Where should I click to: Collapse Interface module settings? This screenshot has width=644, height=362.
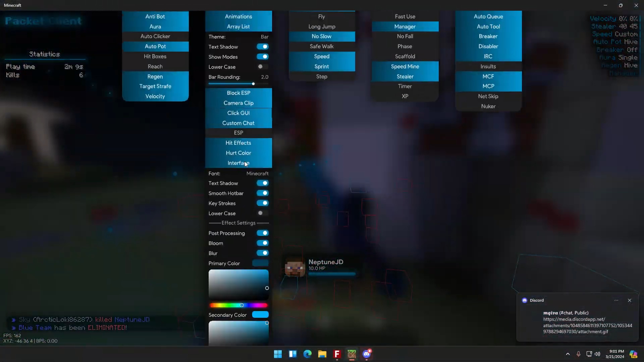(x=238, y=163)
